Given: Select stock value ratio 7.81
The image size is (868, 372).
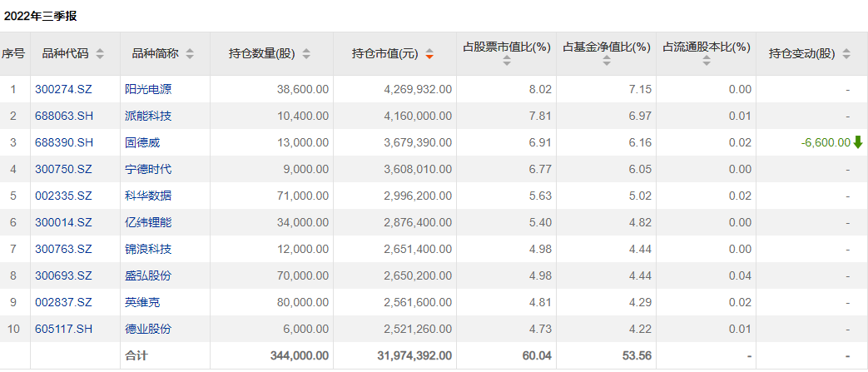Looking at the screenshot, I should click(x=542, y=116).
